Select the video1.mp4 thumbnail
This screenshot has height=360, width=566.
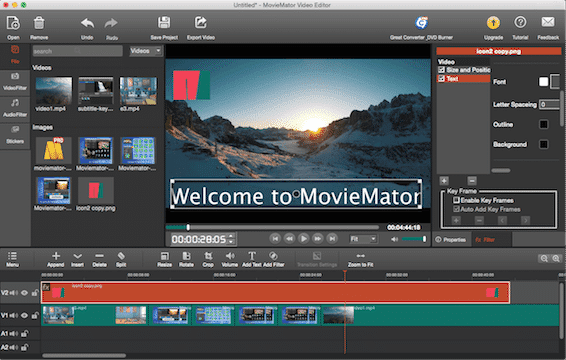53,91
